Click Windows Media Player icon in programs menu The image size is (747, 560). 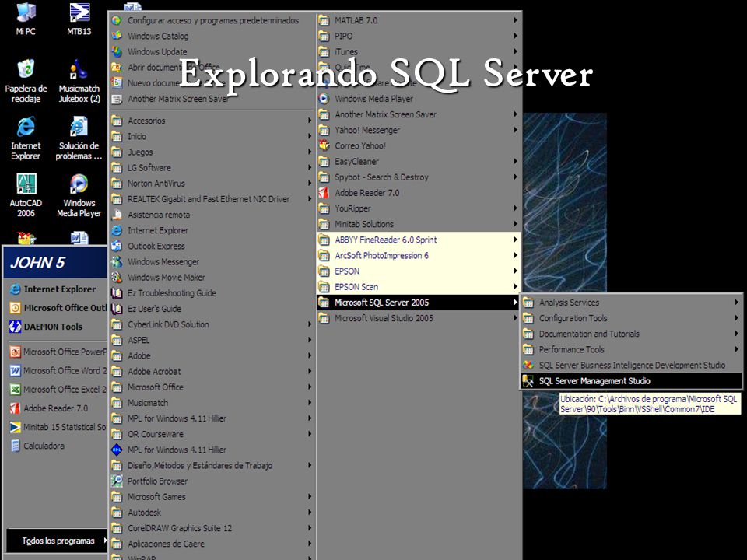point(324,99)
